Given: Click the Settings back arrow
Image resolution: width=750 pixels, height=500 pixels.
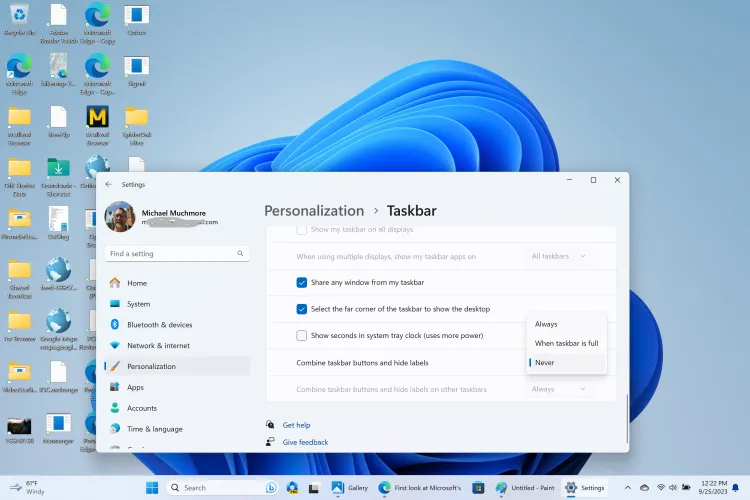Looking at the screenshot, I should coord(108,184).
